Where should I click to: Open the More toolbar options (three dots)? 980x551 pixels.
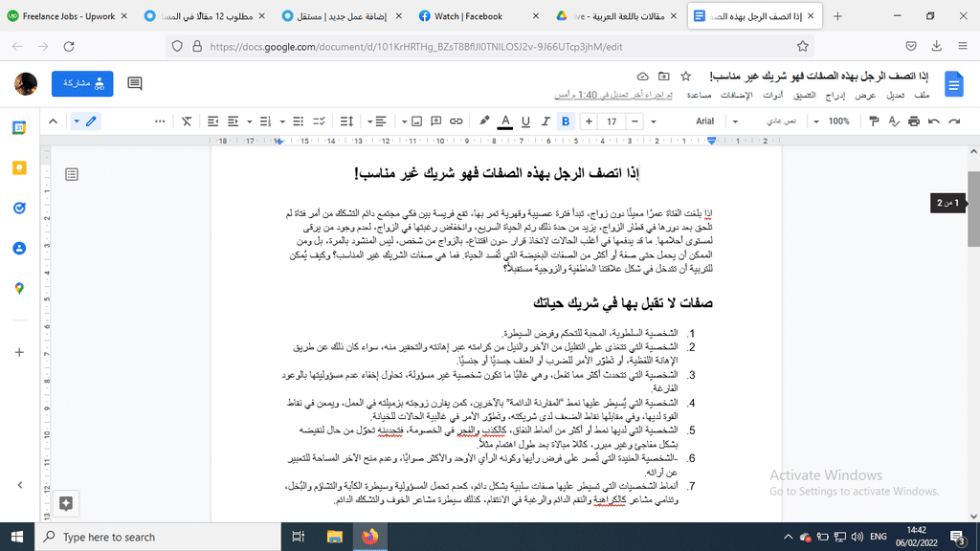click(160, 121)
